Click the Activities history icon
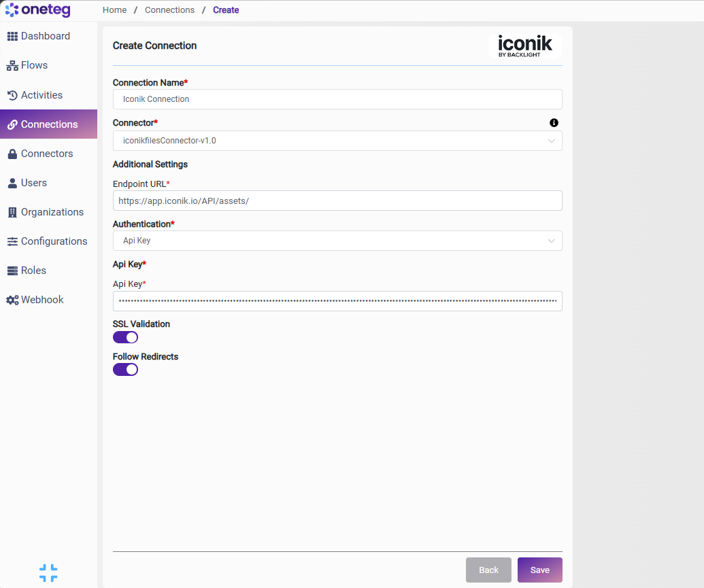Screen dimensions: 704x588 tap(12, 95)
